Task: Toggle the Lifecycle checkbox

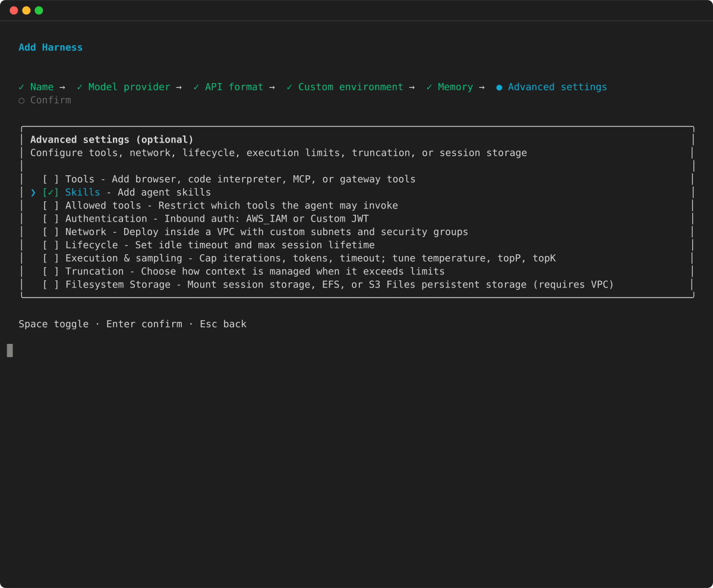Action: [51, 245]
